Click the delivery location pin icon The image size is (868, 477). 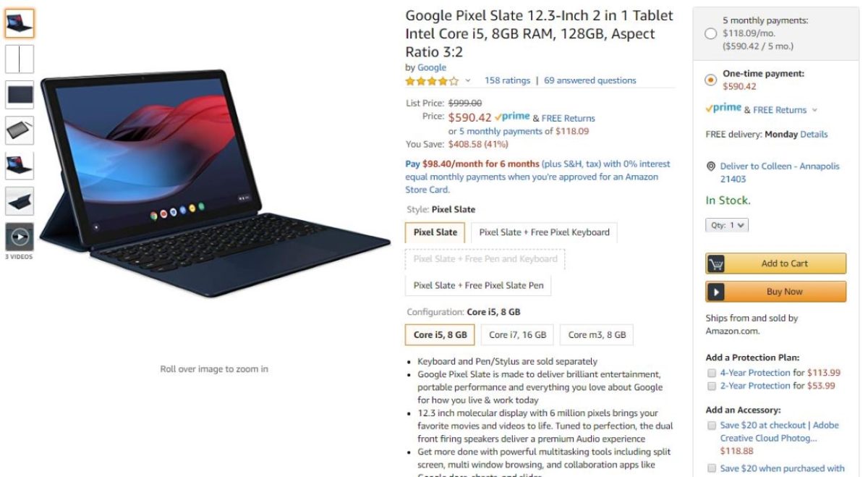712,166
